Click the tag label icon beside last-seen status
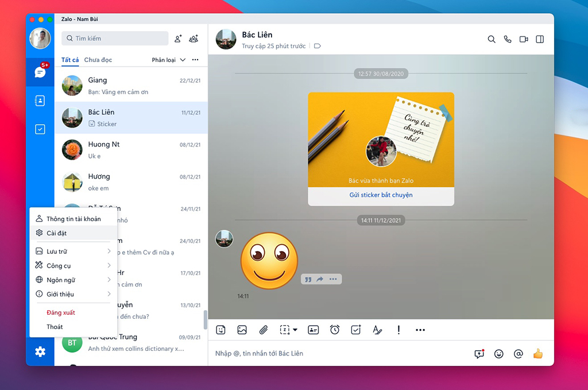Viewport: 588px width, 390px height. pos(317,46)
